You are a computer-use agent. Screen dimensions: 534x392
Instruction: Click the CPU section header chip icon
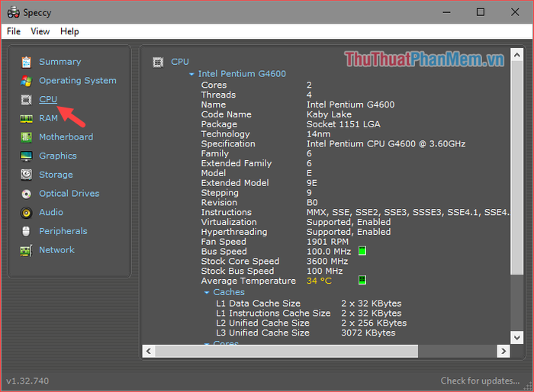point(158,63)
